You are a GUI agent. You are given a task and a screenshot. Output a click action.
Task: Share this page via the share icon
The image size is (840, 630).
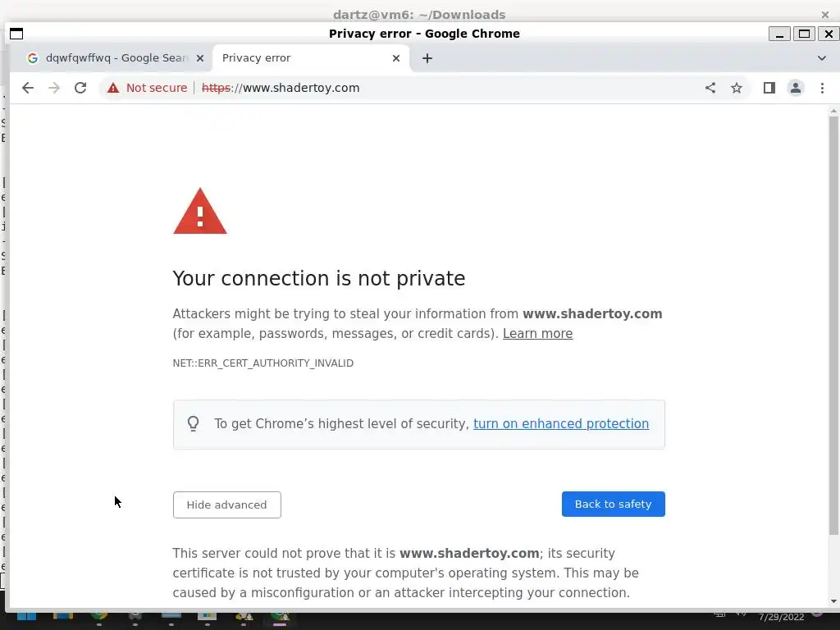point(710,88)
